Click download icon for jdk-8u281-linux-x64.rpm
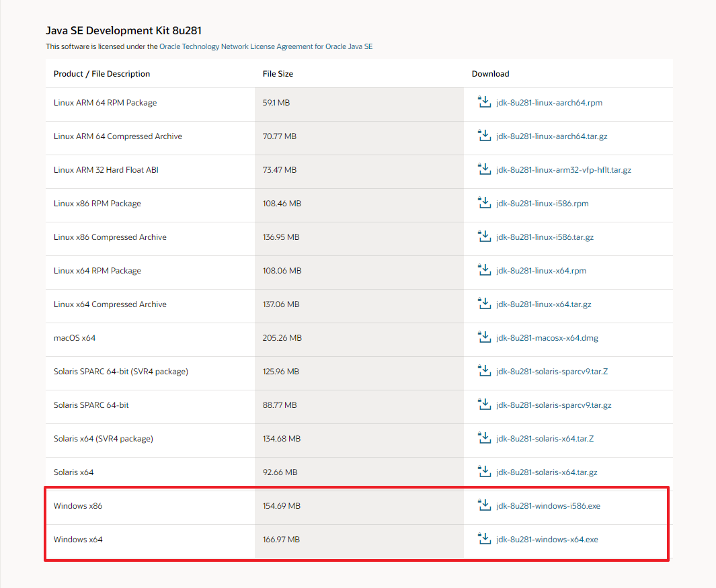 pyautogui.click(x=484, y=269)
